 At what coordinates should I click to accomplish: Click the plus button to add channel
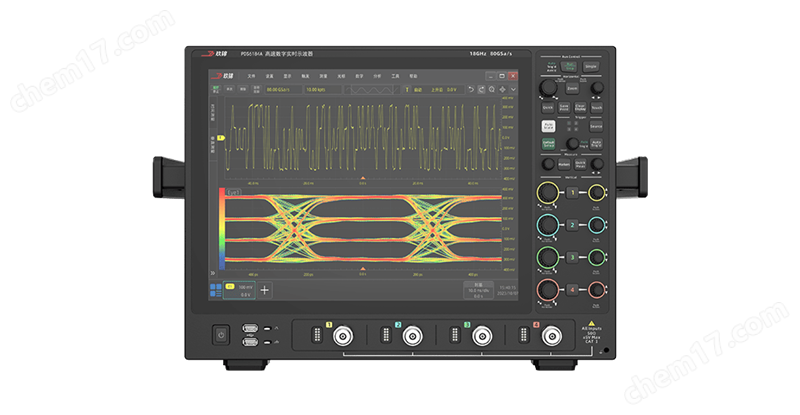(x=264, y=289)
